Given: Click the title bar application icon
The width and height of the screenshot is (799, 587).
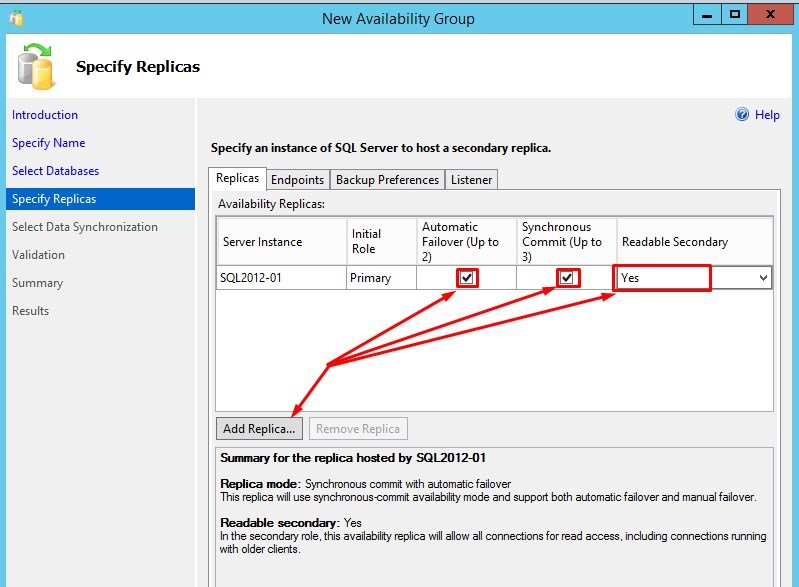Looking at the screenshot, I should [14, 18].
